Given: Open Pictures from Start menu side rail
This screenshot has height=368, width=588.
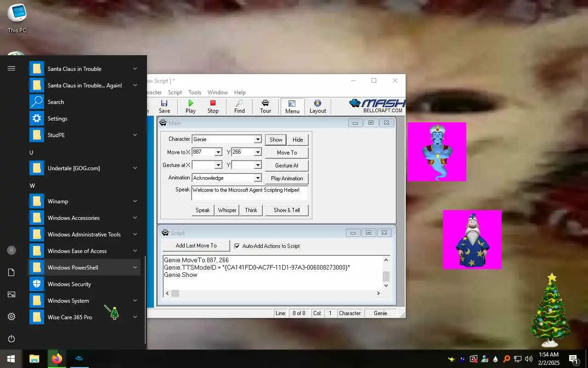Looking at the screenshot, I should pyautogui.click(x=11, y=294).
